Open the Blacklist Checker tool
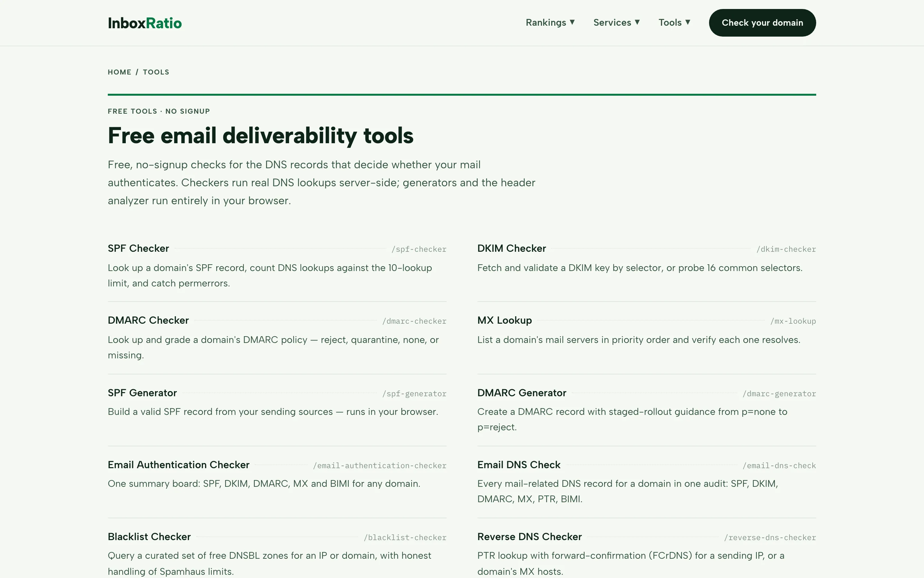This screenshot has width=924, height=578. [x=149, y=537]
